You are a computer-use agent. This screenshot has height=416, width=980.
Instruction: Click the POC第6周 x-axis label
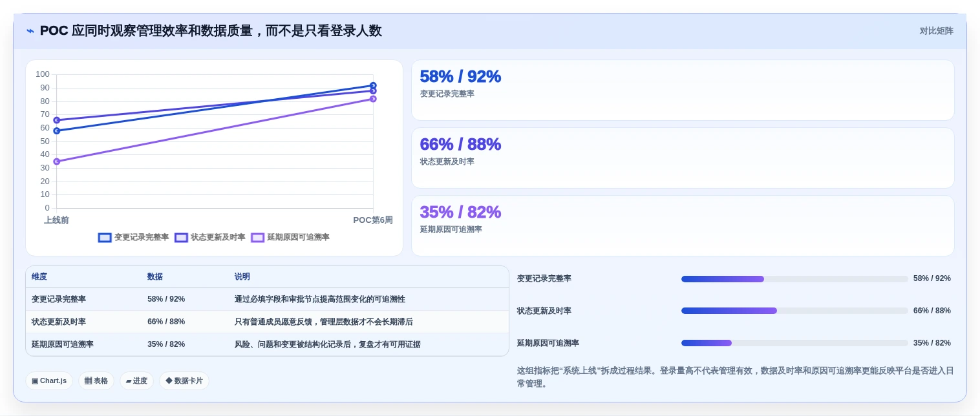[373, 220]
